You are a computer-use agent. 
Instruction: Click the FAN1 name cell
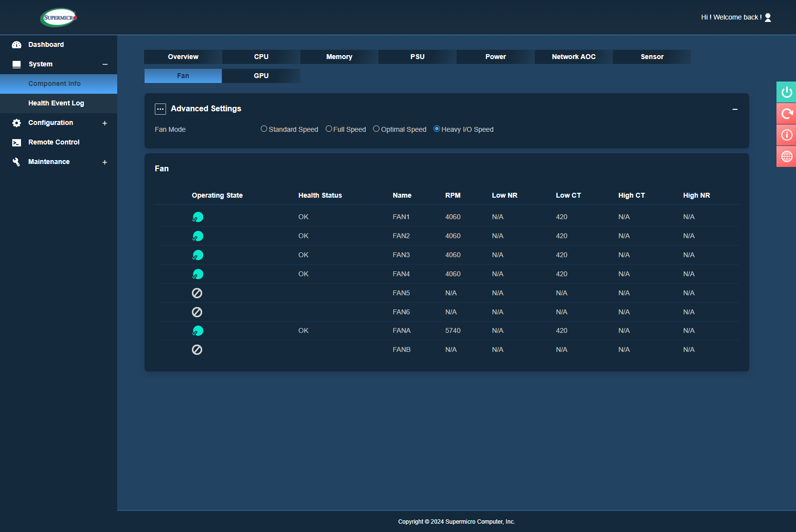click(401, 217)
